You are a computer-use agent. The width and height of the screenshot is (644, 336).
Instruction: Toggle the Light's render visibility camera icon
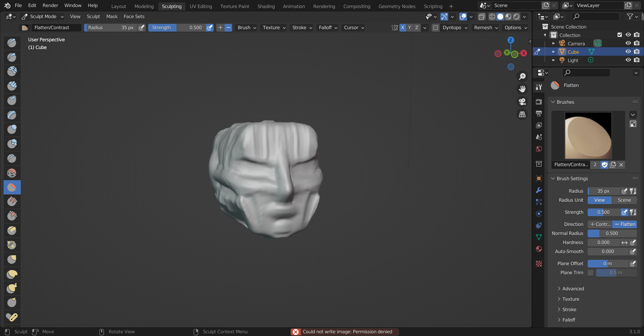coord(637,60)
